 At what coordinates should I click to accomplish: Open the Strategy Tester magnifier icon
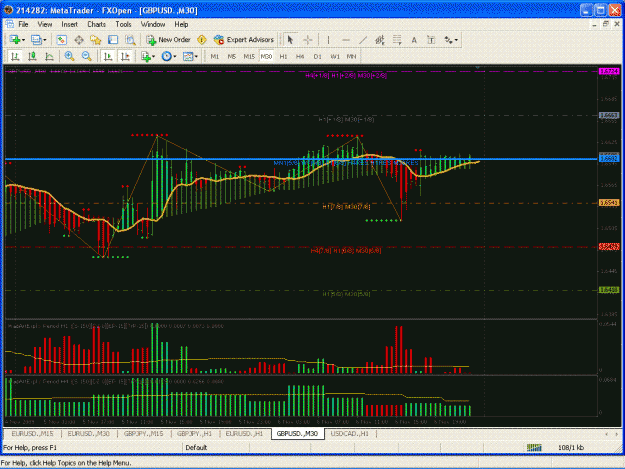[130, 40]
